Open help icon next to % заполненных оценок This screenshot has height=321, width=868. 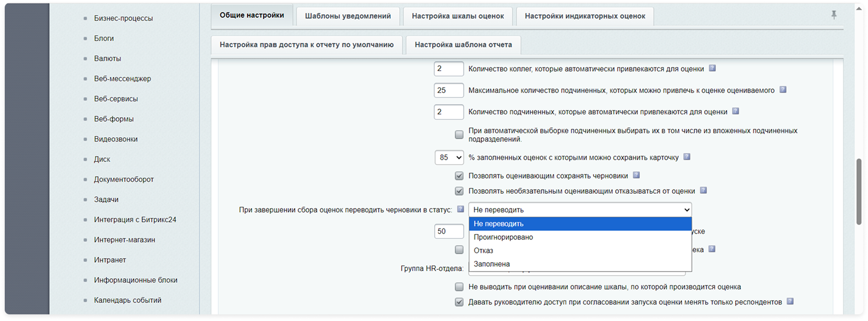click(686, 157)
